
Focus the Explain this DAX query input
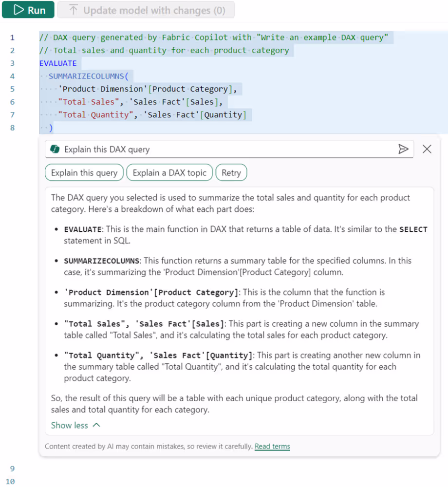point(229,149)
